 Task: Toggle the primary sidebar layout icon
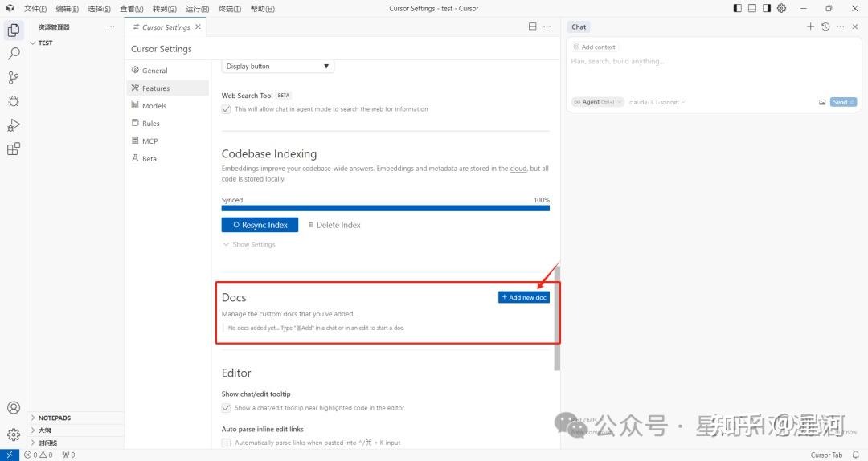pos(737,8)
